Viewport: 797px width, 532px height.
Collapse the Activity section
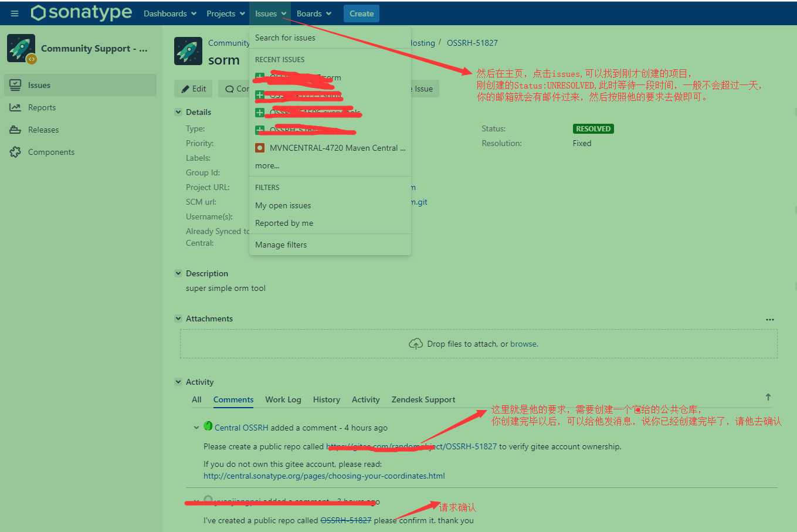pos(178,382)
